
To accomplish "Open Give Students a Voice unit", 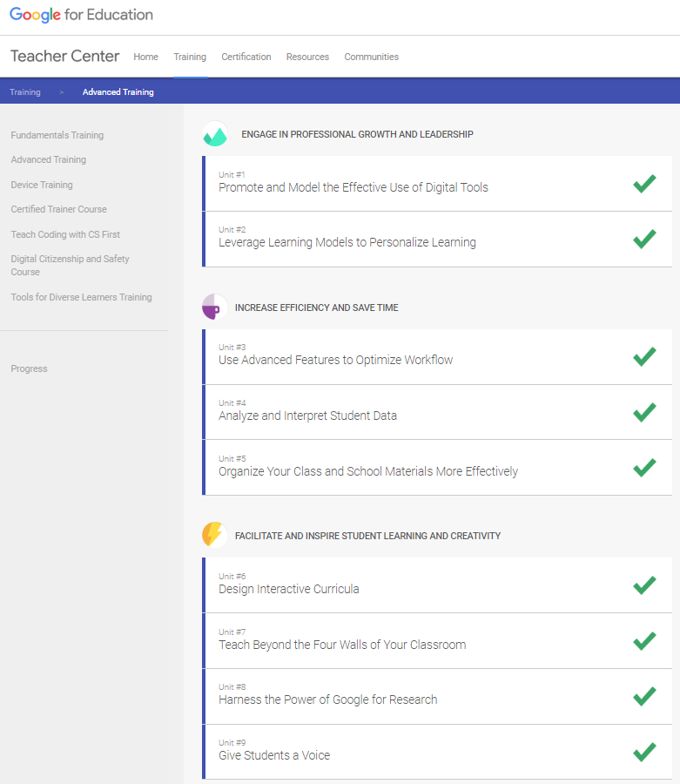I will (437, 753).
